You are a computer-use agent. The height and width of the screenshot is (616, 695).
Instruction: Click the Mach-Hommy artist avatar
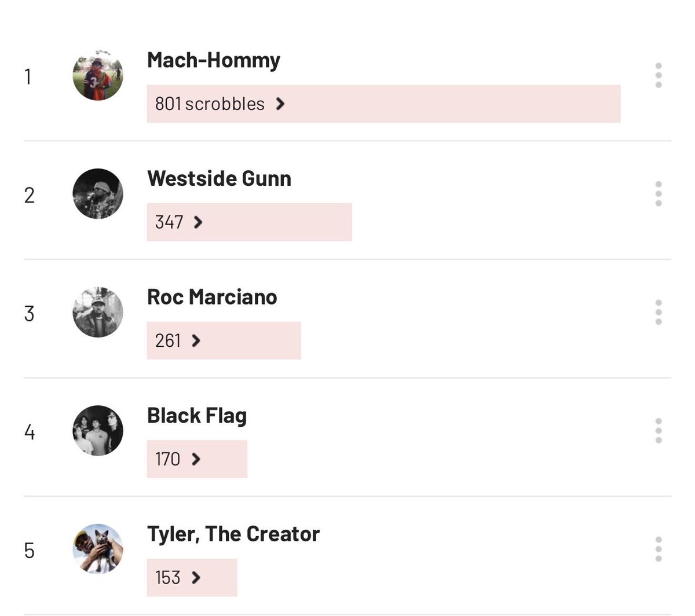pos(98,75)
